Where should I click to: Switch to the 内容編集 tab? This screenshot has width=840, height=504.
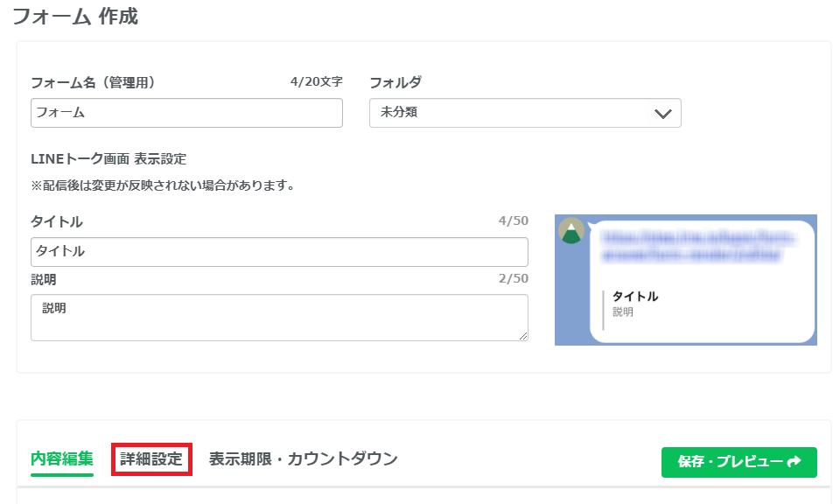[62, 459]
